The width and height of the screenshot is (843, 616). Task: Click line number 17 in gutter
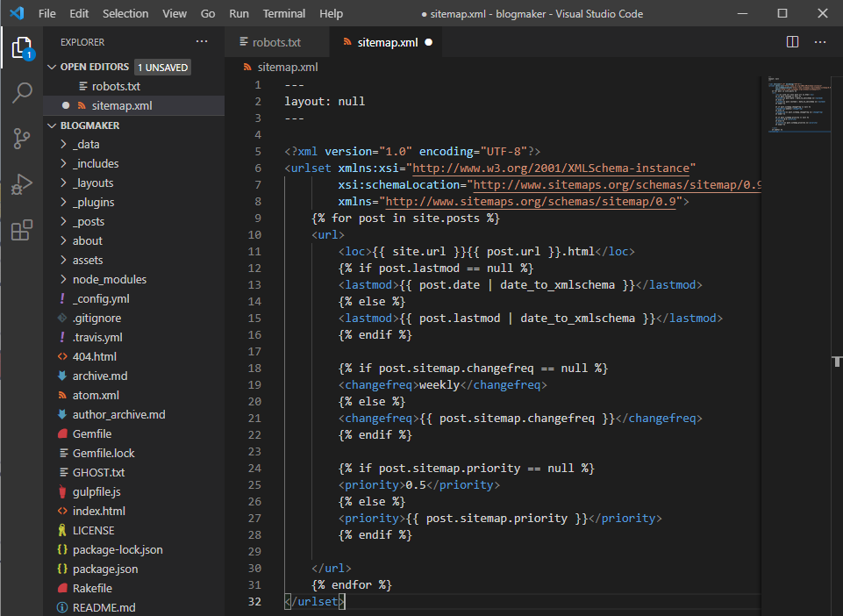click(255, 351)
